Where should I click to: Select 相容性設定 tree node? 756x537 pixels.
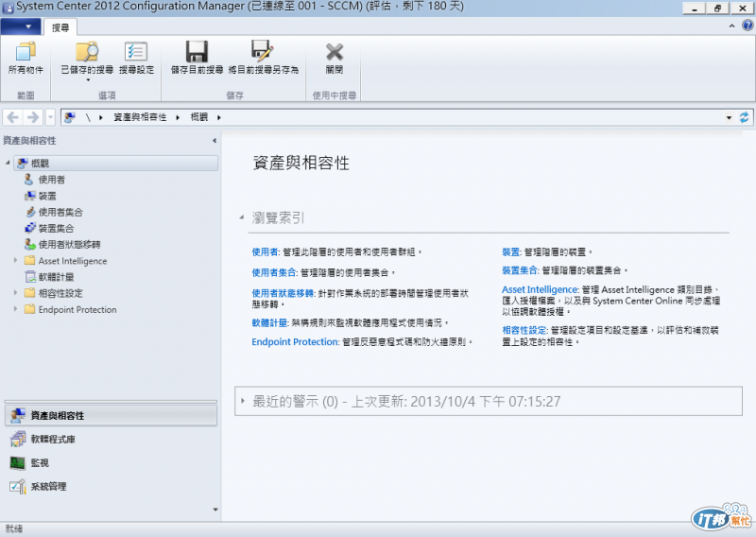[x=60, y=293]
